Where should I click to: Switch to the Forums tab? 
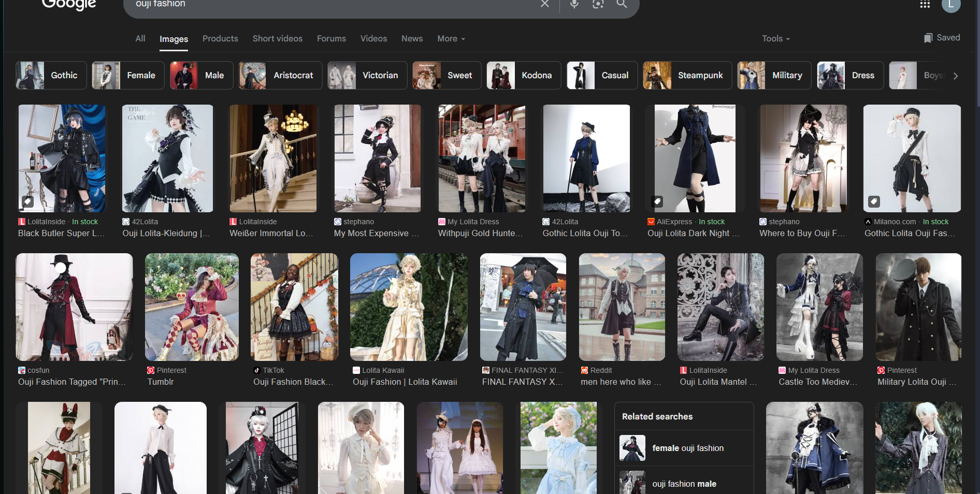[x=332, y=38]
